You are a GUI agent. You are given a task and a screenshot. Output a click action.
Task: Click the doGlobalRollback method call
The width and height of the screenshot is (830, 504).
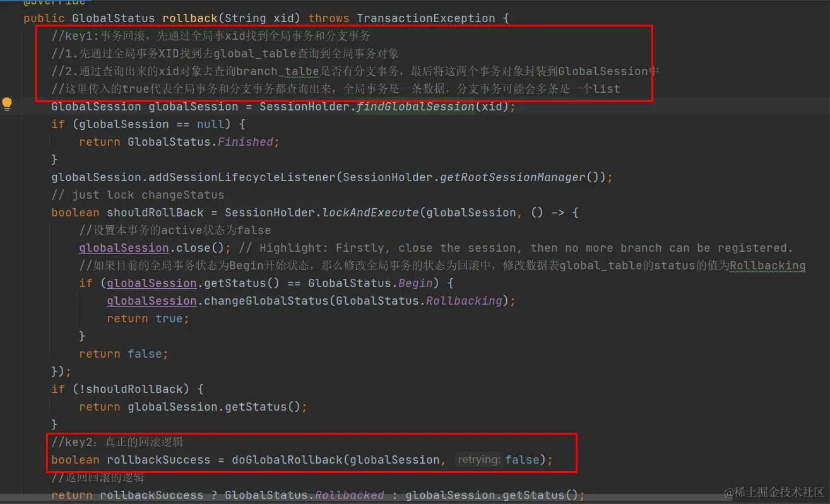click(x=287, y=460)
